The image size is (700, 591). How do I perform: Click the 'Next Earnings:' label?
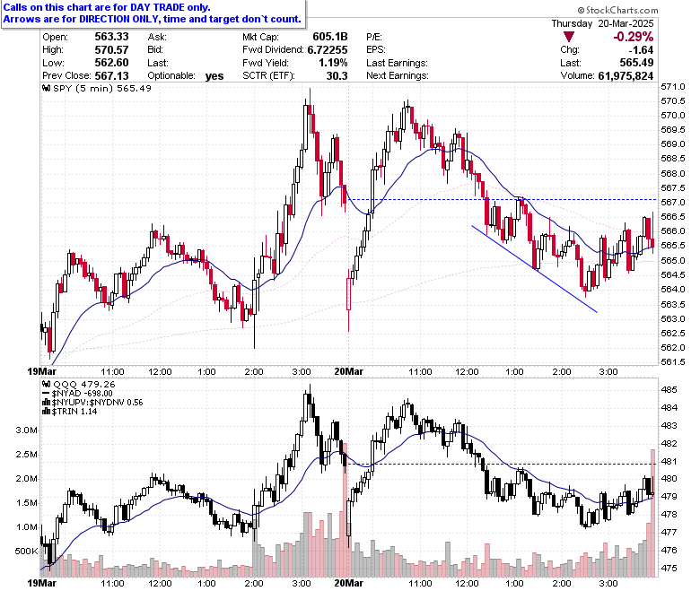pos(398,76)
